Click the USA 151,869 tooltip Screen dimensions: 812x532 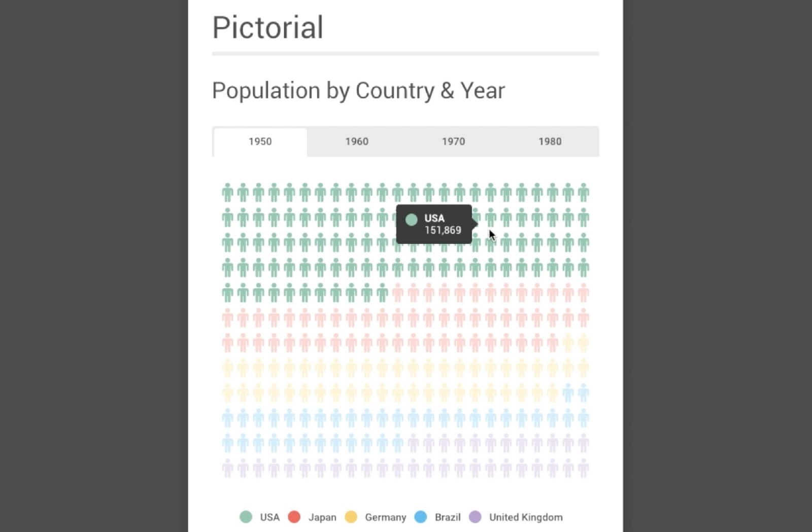pos(434,224)
